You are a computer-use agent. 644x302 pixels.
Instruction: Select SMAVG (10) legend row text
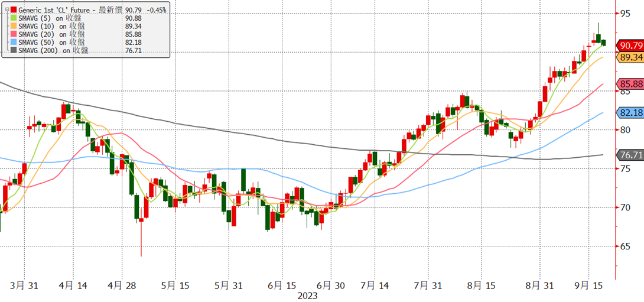click(x=52, y=25)
